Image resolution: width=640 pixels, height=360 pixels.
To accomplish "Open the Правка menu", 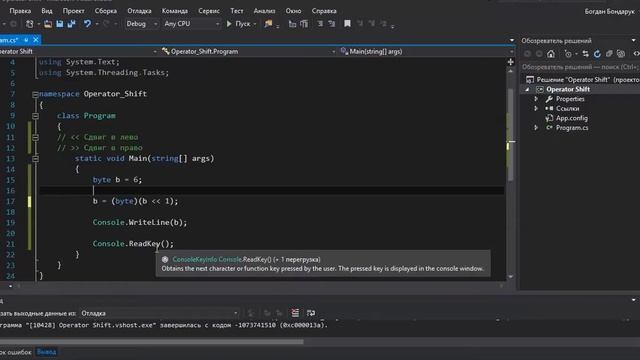I will [x=20, y=11].
